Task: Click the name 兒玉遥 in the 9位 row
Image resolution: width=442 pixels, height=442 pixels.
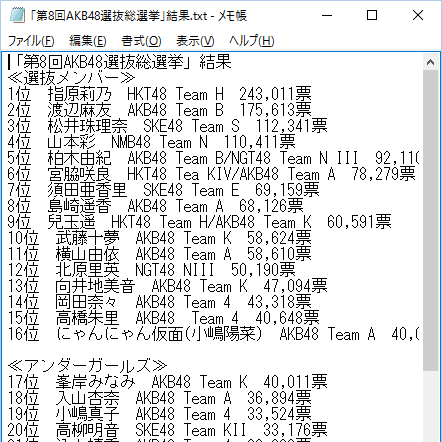Action: (71, 222)
